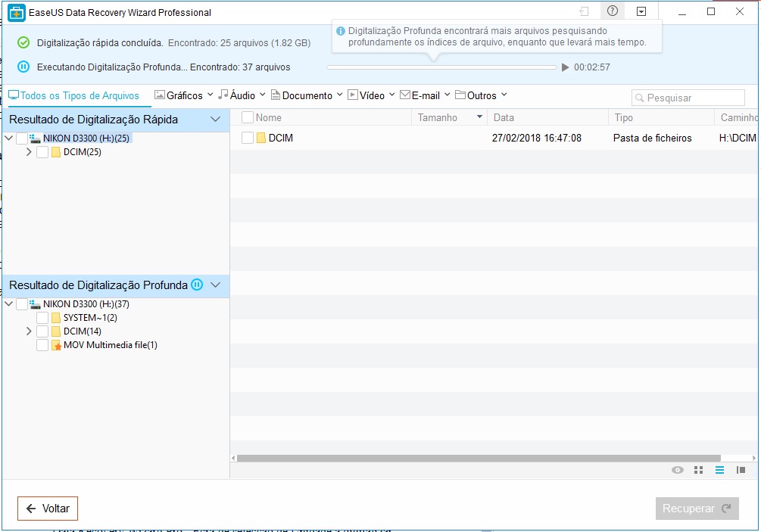Click the SYSTEM~1 folder icon
The image size is (761, 532).
click(x=56, y=318)
